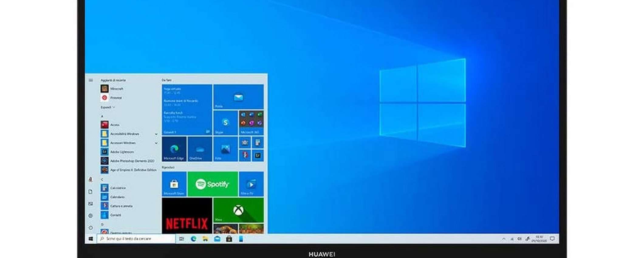Open Pictures from the Start sidebar
Screen dimensions: 644x258
click(x=91, y=204)
